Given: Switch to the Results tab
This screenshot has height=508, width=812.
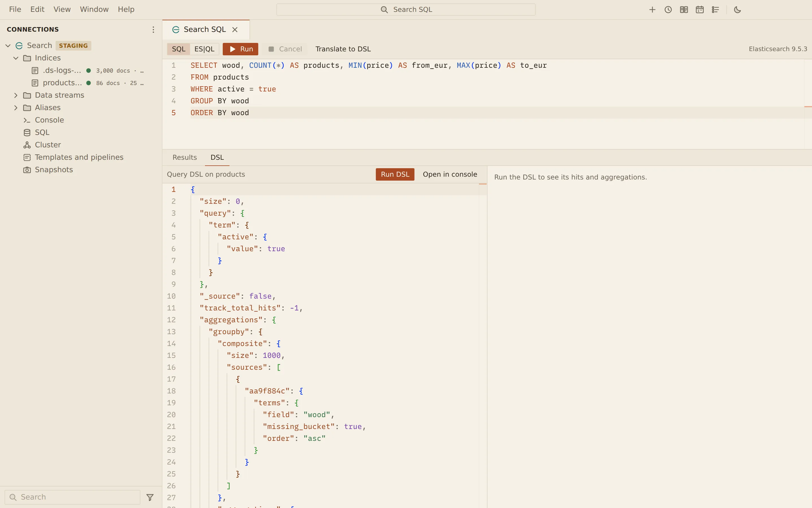Looking at the screenshot, I should (185, 157).
